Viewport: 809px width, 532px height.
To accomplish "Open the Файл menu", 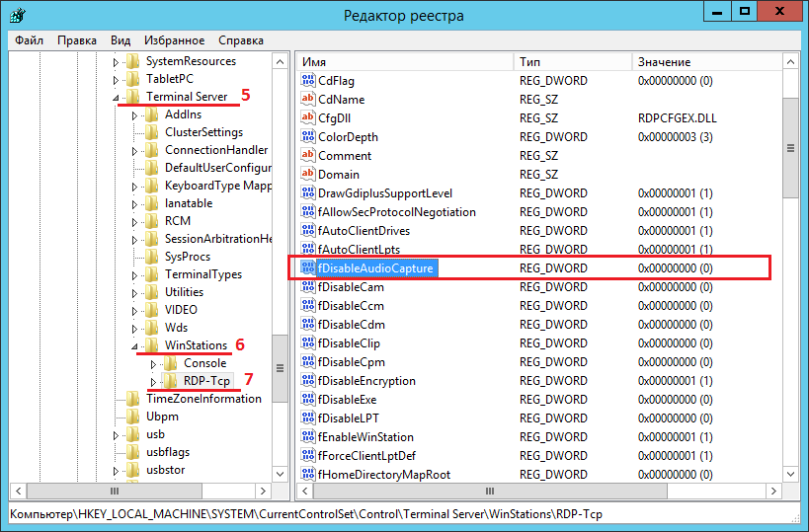I will click(29, 40).
